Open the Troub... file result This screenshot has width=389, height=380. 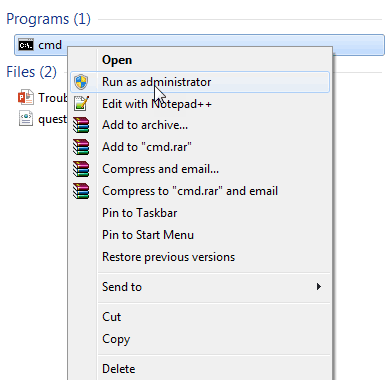[43, 98]
